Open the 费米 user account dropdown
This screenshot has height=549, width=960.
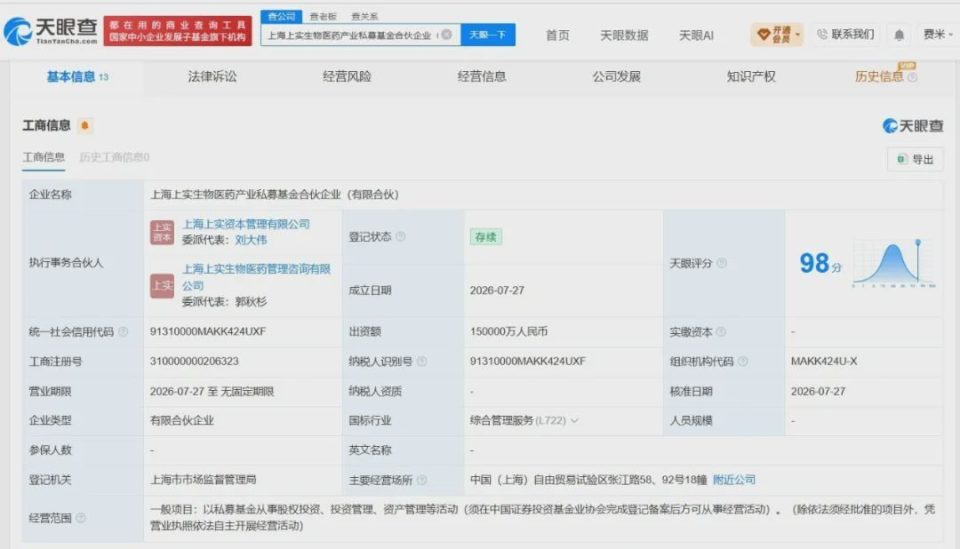tap(938, 34)
